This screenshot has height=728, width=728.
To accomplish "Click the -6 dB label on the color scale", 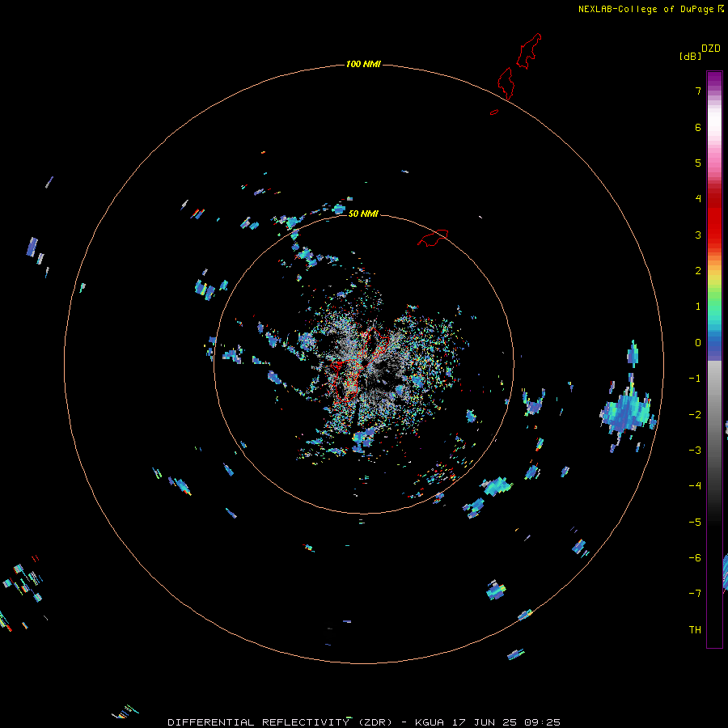I will [x=695, y=558].
